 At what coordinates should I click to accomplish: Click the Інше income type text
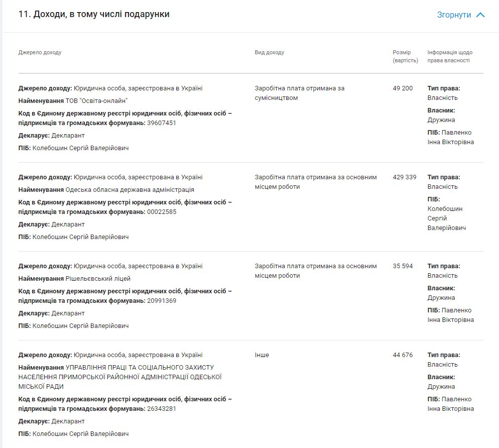[x=262, y=355]
